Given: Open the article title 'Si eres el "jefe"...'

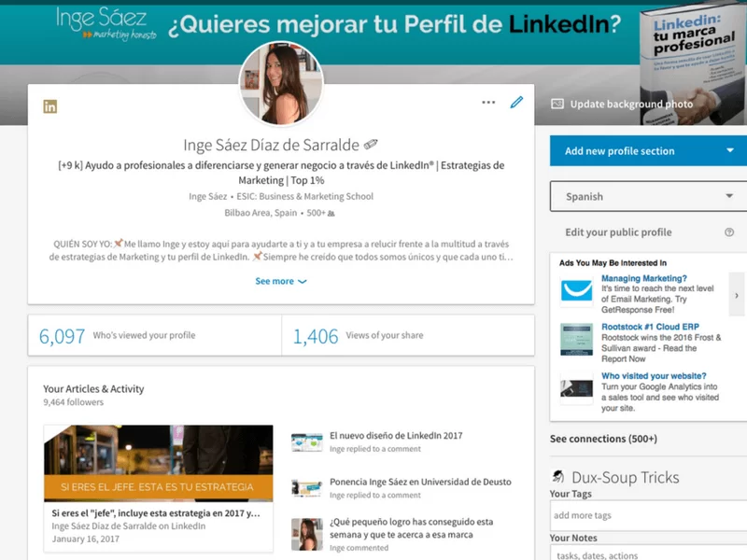Looking at the screenshot, I should 156,512.
